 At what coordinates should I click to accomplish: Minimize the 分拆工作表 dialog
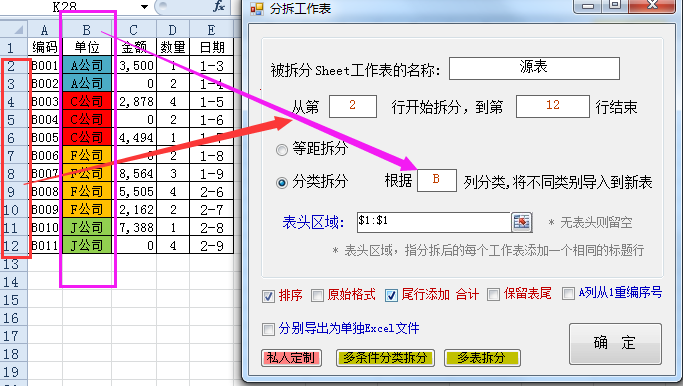pos(588,6)
